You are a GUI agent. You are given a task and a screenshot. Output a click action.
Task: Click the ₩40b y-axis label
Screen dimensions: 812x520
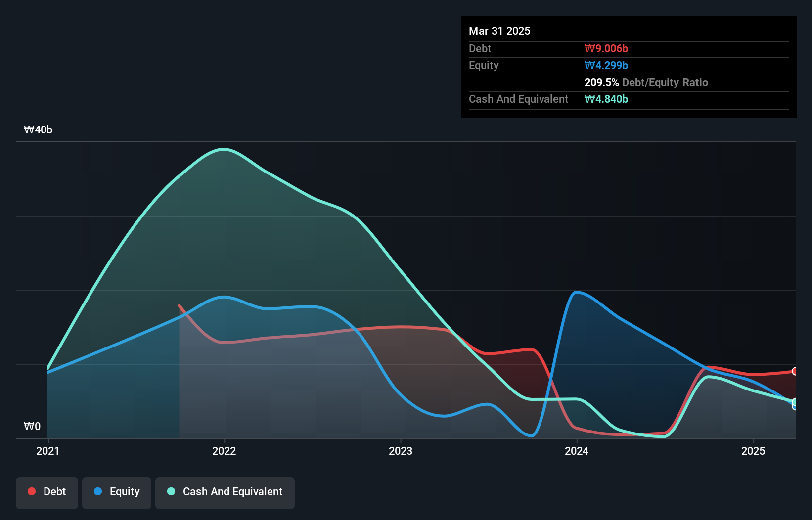point(38,130)
